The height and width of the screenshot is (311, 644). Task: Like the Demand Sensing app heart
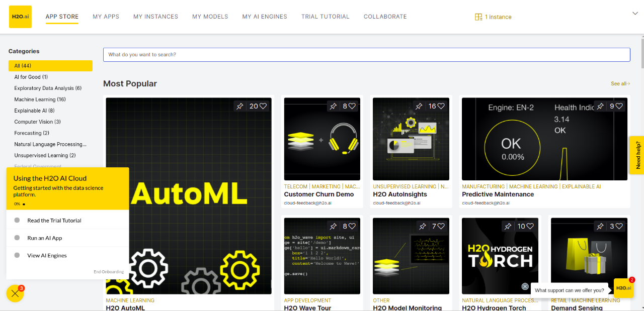click(x=619, y=226)
